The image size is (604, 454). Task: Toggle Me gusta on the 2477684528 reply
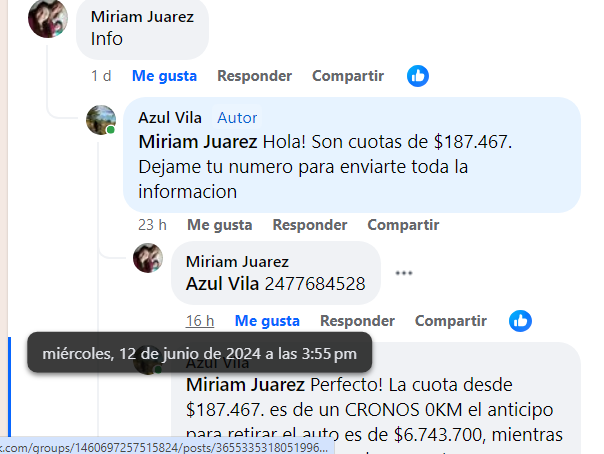267,321
